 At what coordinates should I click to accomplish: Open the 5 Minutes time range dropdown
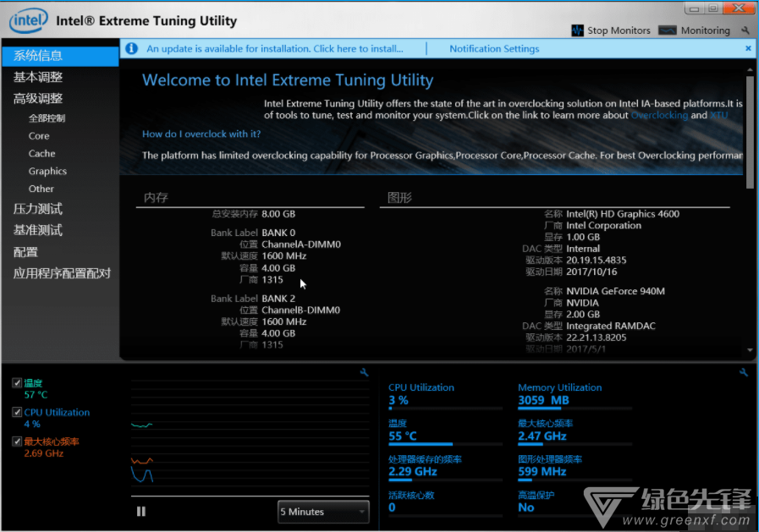pyautogui.click(x=323, y=512)
